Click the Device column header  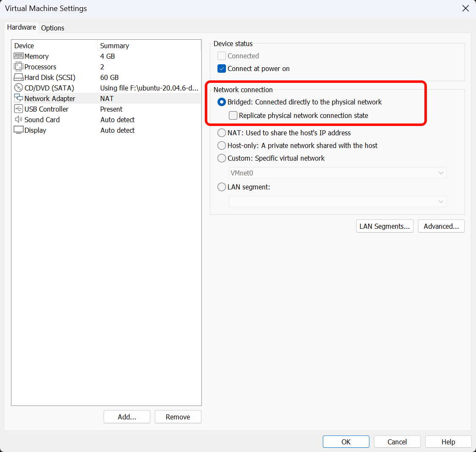click(55, 46)
